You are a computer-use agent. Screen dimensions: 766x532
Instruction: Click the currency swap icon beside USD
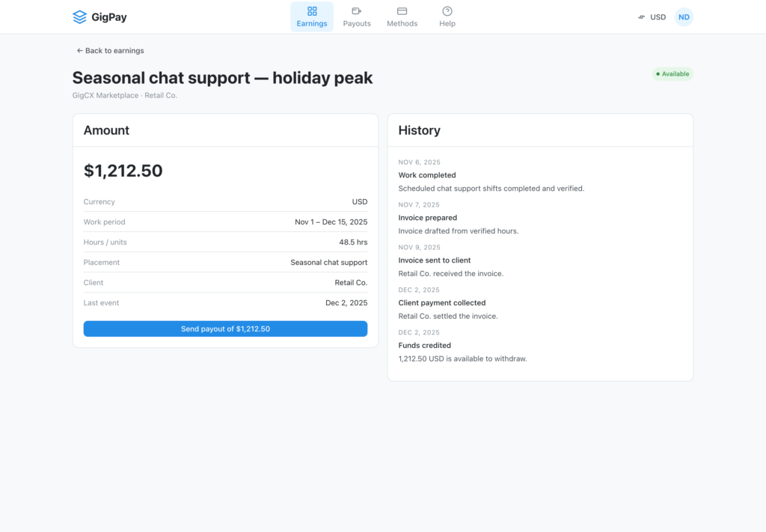pyautogui.click(x=641, y=17)
